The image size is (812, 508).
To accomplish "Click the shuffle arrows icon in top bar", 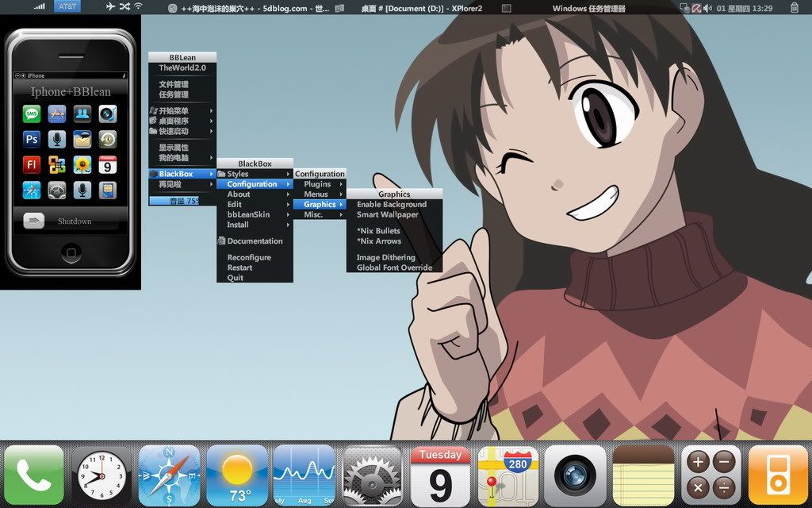I will coord(124,6).
